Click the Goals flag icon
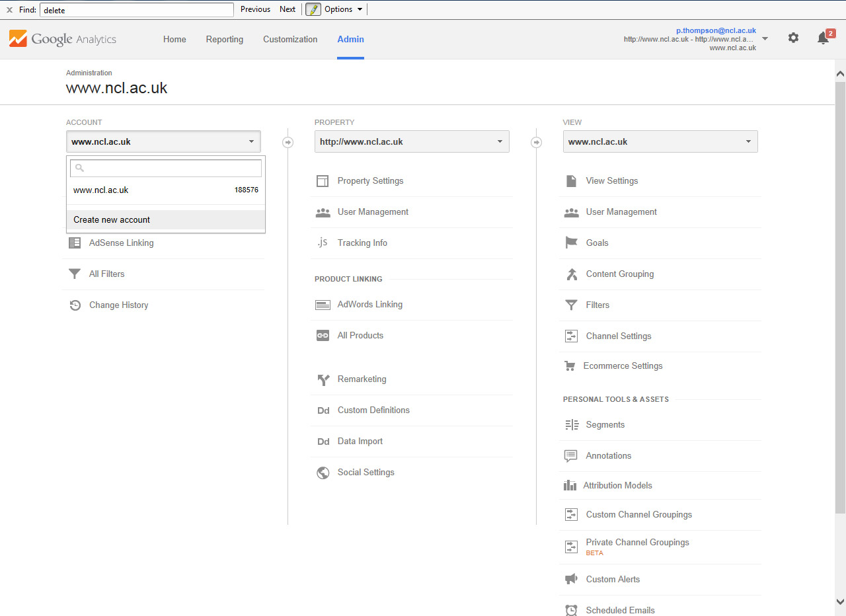 point(571,243)
